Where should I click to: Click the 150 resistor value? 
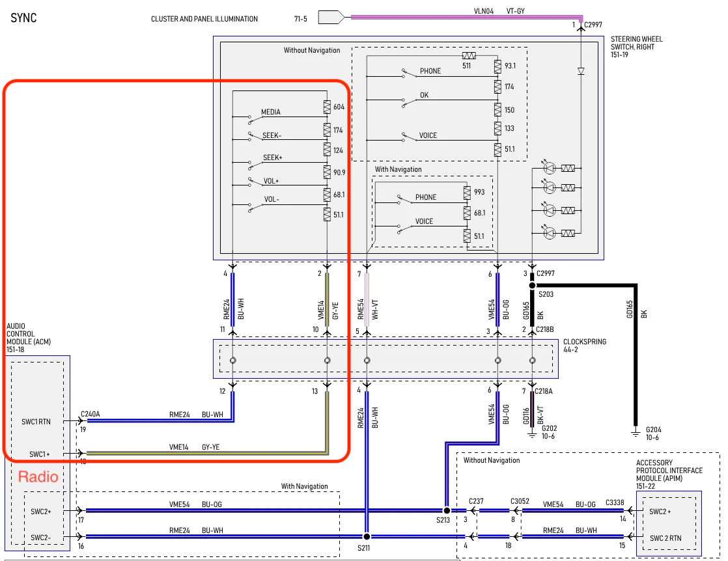click(509, 110)
